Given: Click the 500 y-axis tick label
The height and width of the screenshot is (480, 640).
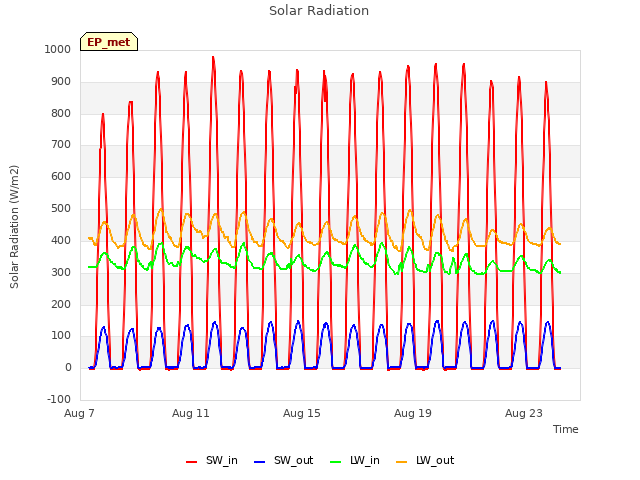Looking at the screenshot, I should click(x=61, y=209).
